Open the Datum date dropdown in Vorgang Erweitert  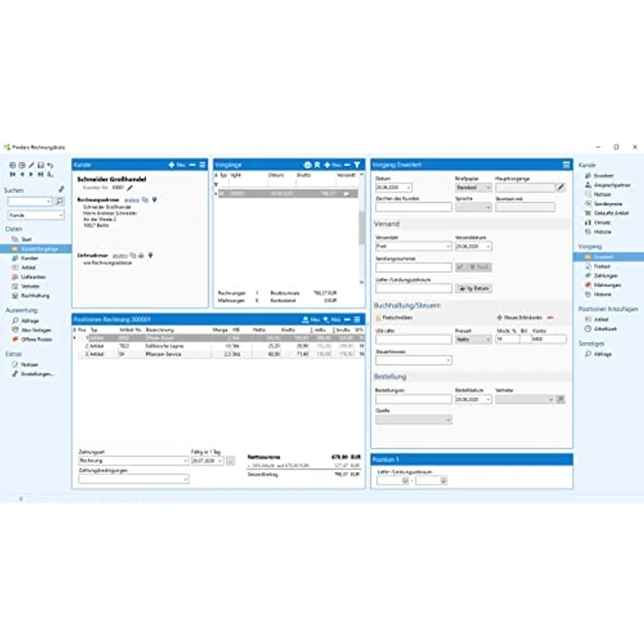point(409,188)
